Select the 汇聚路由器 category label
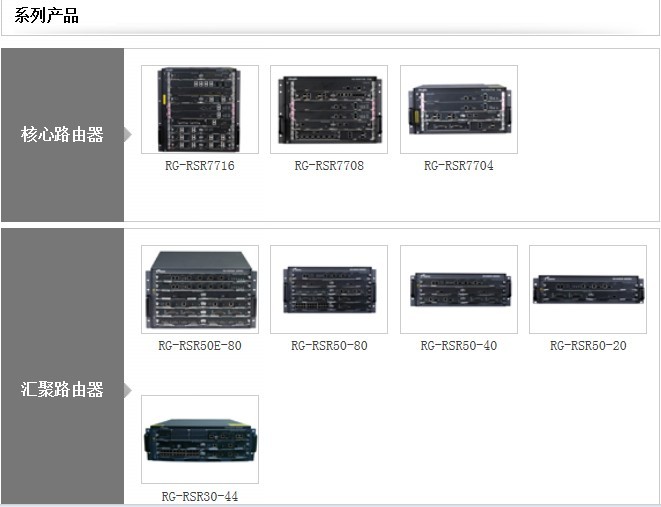Image resolution: width=661 pixels, height=507 pixels. pyautogui.click(x=62, y=389)
